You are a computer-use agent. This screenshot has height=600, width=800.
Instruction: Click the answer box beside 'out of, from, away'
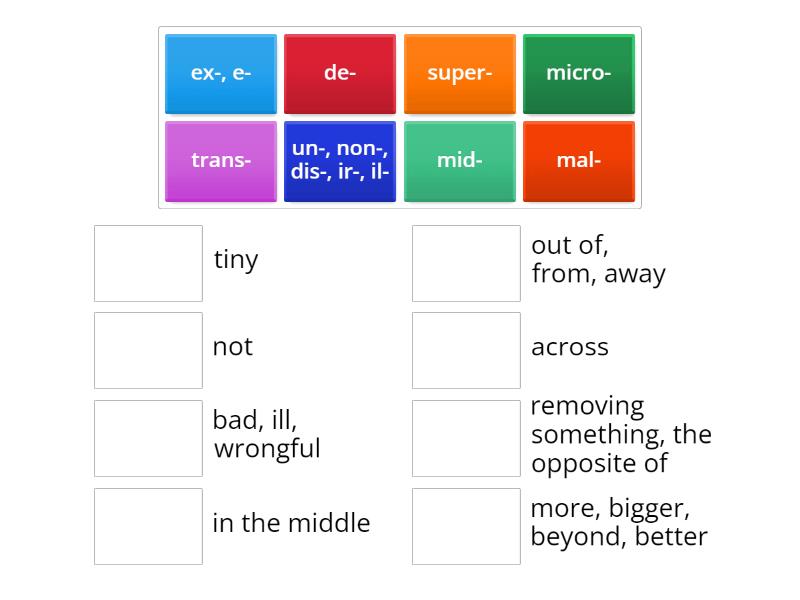[x=465, y=262]
